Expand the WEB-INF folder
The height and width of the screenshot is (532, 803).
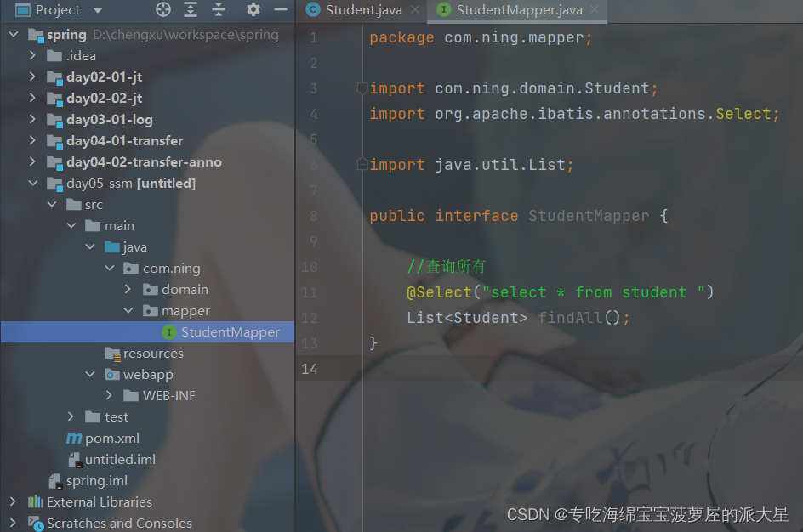(x=109, y=395)
